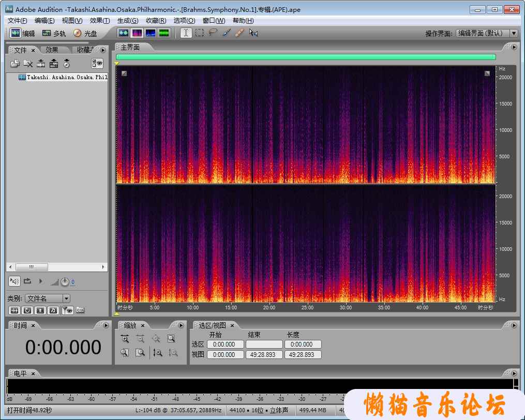Click zoom in vertically icon
Viewport: 525px width, 420px height.
158,353
